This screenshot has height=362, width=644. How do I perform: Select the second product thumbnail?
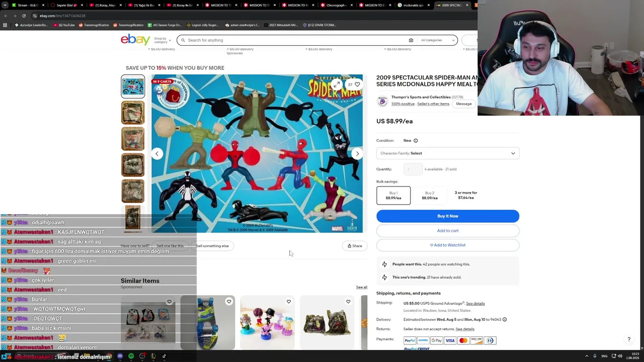click(x=133, y=113)
